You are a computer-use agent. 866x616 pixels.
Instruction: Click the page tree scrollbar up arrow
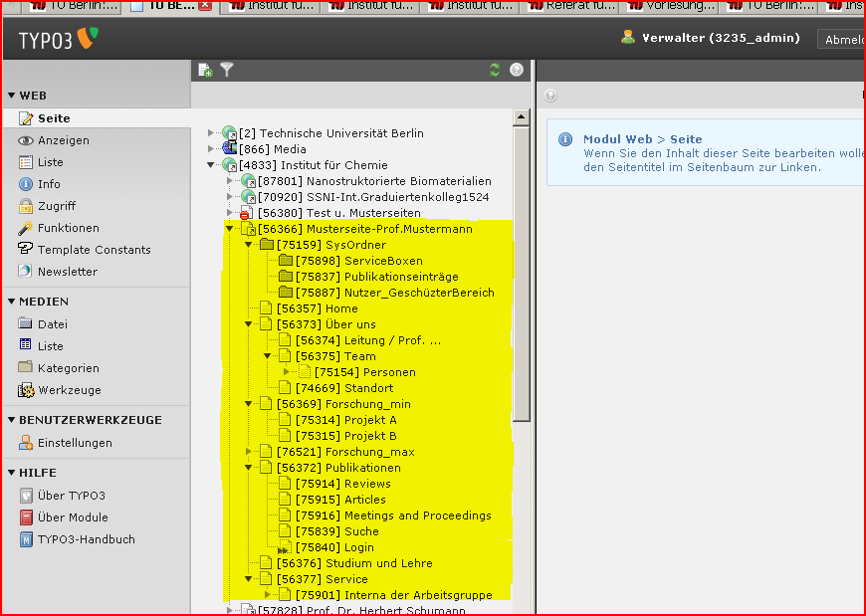click(x=522, y=117)
